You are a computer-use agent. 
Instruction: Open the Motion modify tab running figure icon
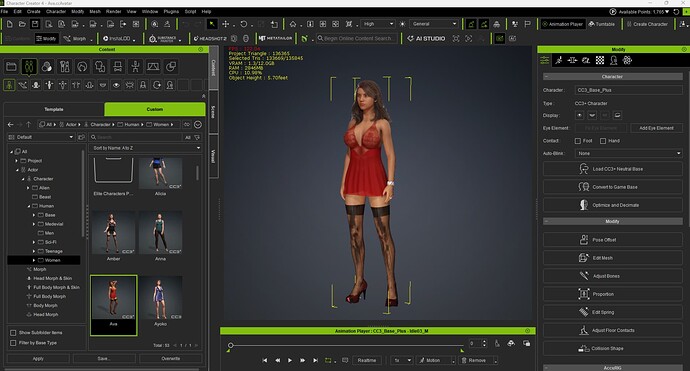click(559, 60)
